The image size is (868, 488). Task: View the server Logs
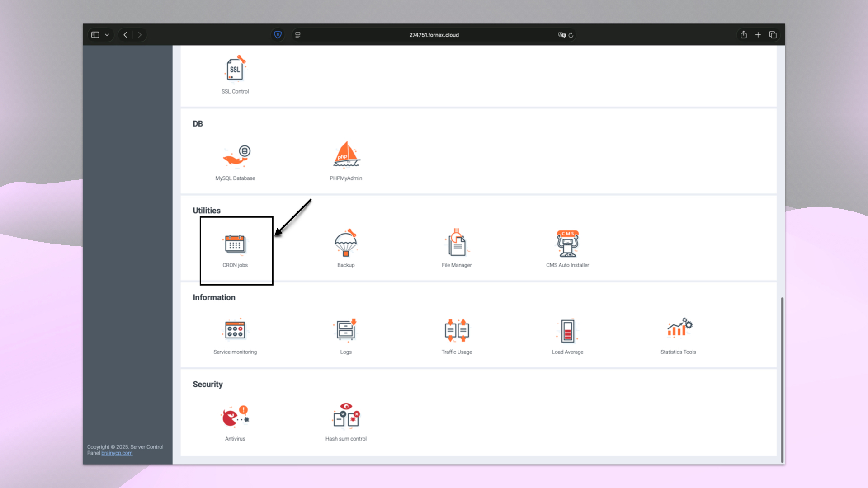coord(346,333)
